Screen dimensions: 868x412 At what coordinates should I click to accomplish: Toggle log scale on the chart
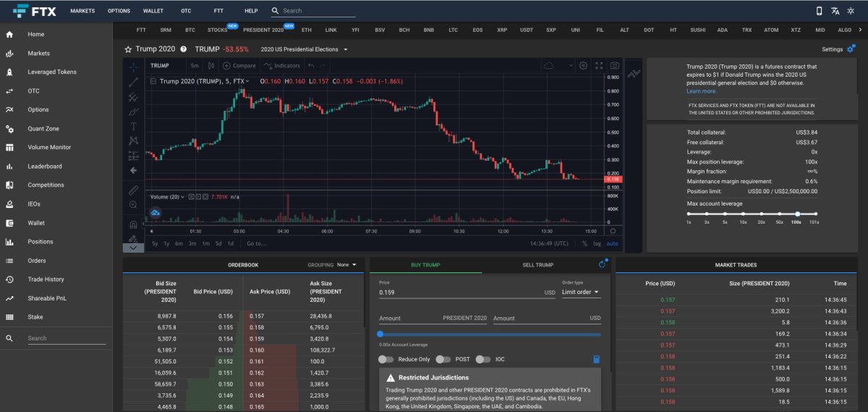[x=596, y=243]
